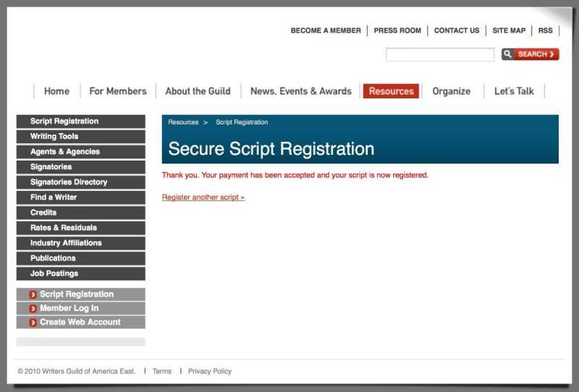Screen dimensions: 579x392
Task: Go to the Home navigation tab
Action: (56, 91)
